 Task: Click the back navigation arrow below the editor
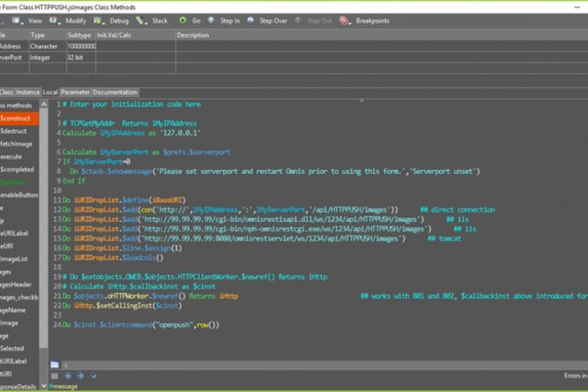(68, 376)
